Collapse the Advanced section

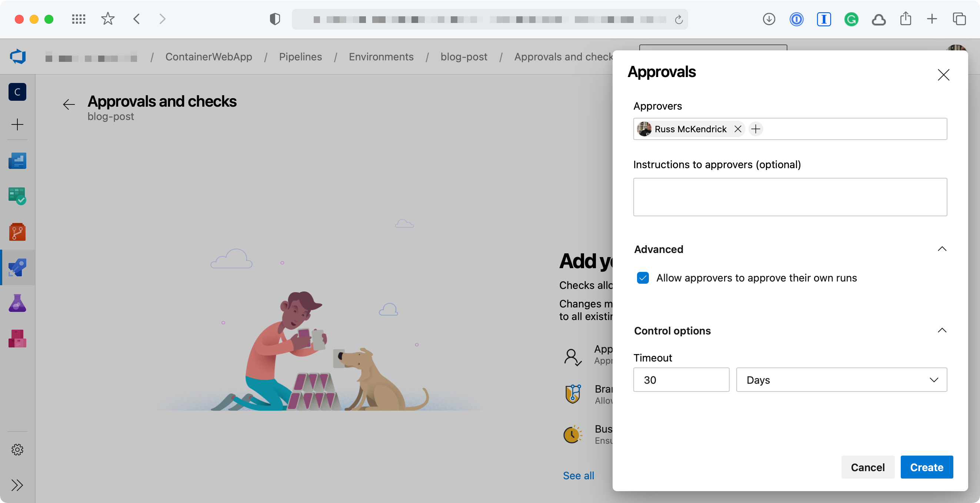coord(941,249)
